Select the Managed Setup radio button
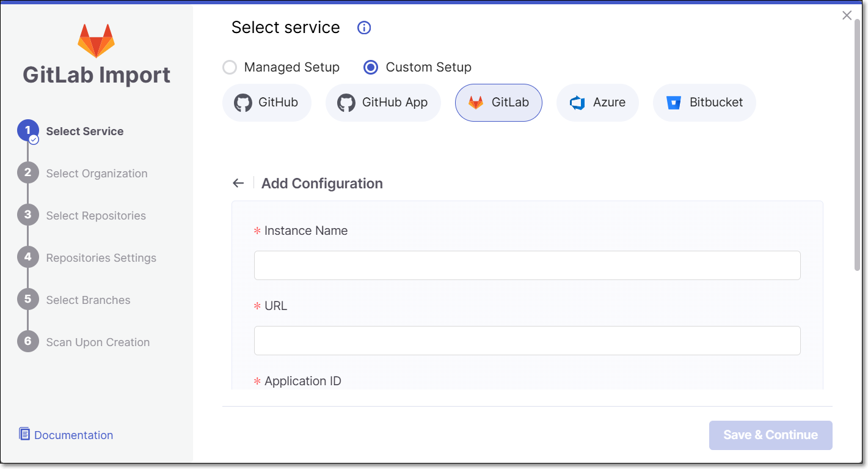 (x=230, y=67)
